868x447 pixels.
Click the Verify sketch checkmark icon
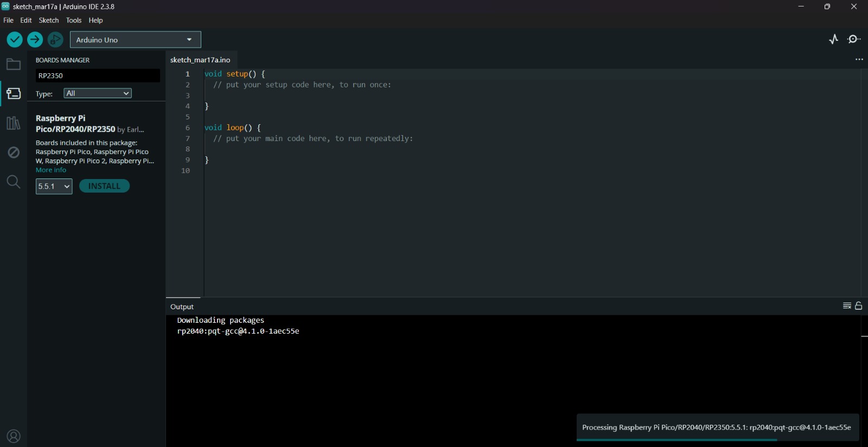click(15, 40)
